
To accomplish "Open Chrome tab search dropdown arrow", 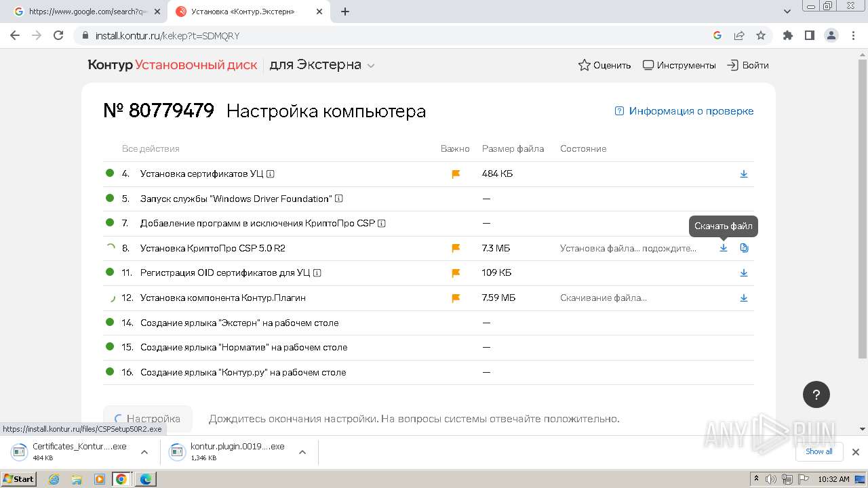I will click(x=787, y=12).
